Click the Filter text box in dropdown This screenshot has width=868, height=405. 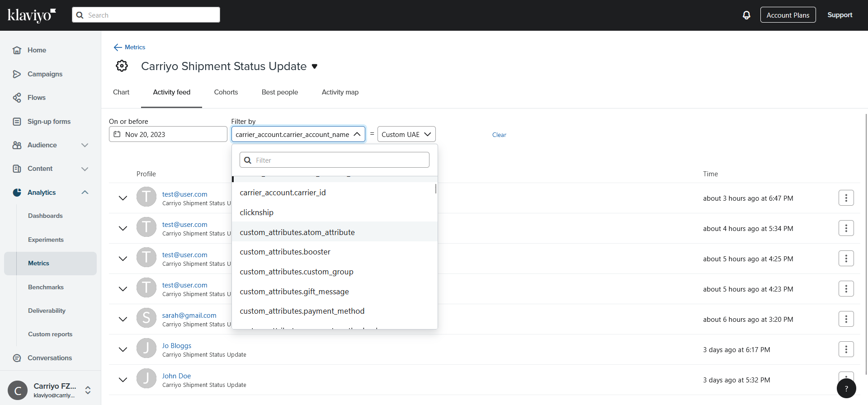335,160
